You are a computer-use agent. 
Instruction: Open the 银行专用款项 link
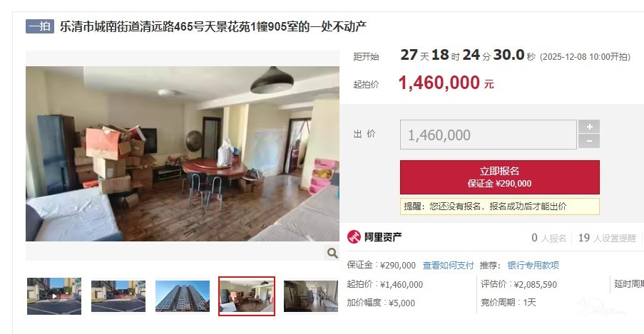[533, 266]
